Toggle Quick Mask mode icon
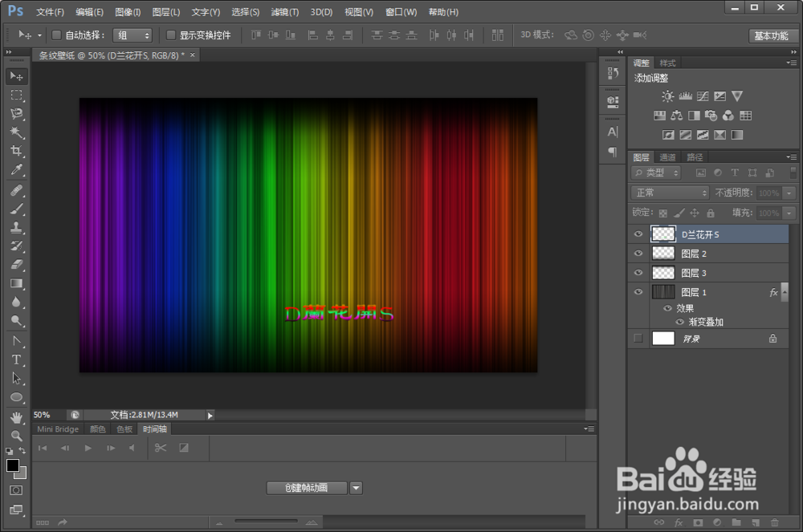This screenshot has height=532, width=803. click(16, 490)
